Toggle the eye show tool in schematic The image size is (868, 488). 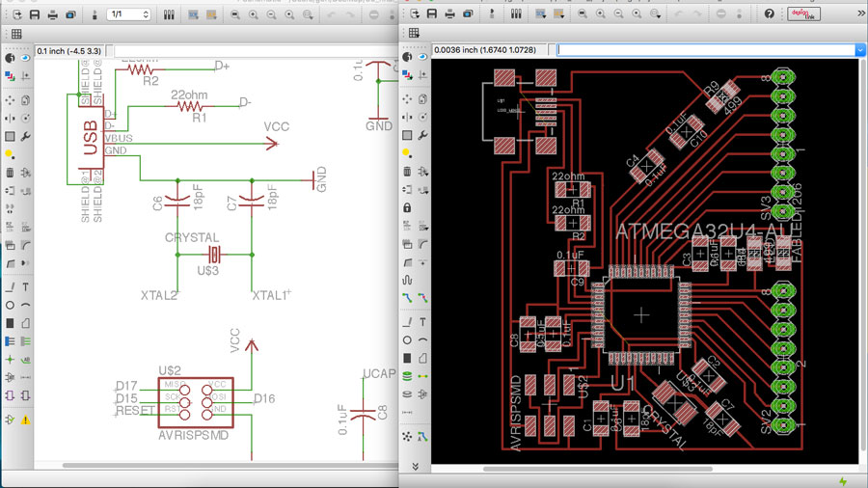pos(26,58)
